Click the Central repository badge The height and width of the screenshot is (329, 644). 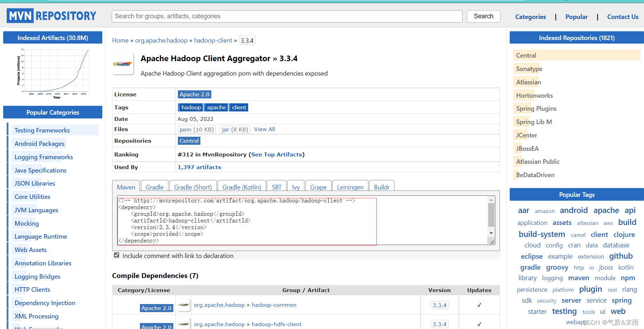coord(189,141)
